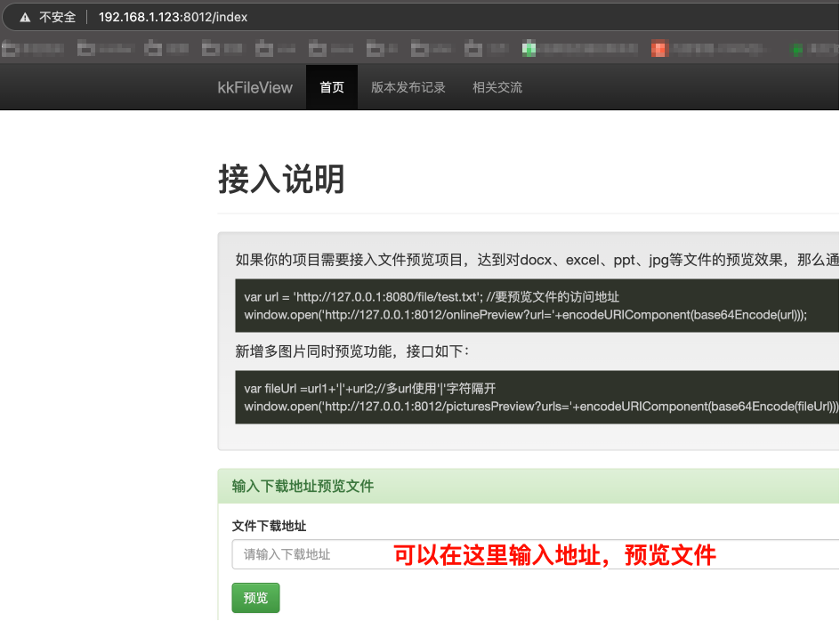This screenshot has height=621, width=840.
Task: Click the green 预览 button
Action: point(255,598)
